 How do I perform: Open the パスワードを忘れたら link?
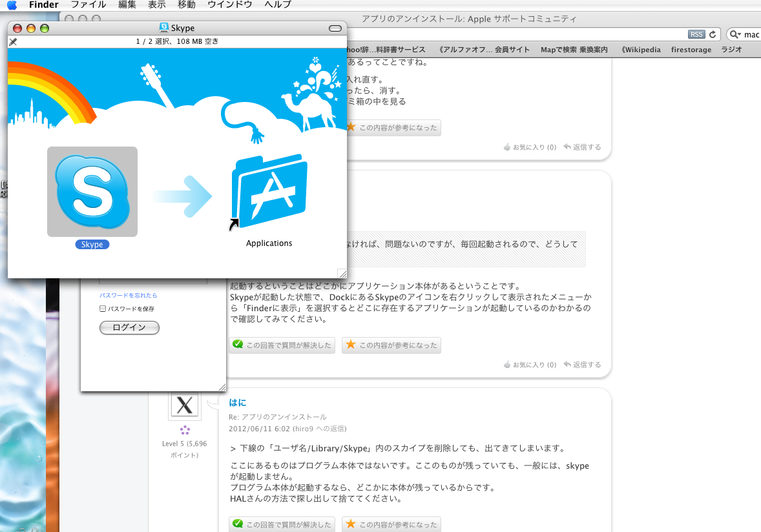[128, 295]
